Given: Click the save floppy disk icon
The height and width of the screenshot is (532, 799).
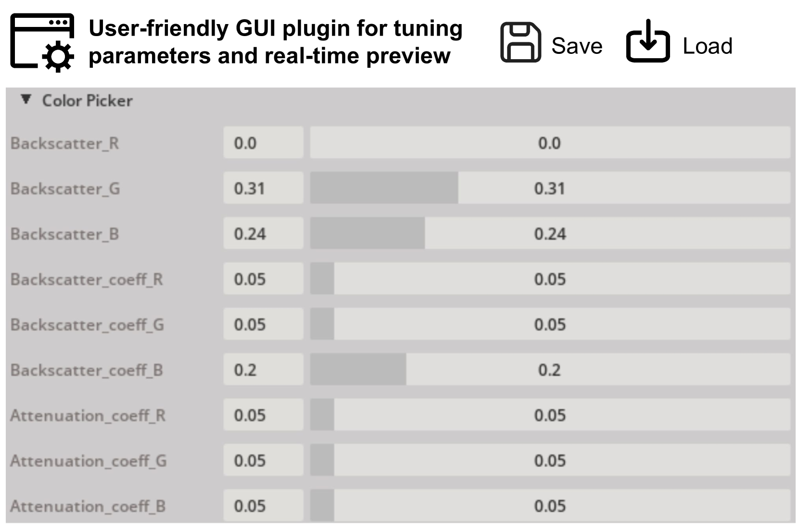Looking at the screenshot, I should 520,42.
